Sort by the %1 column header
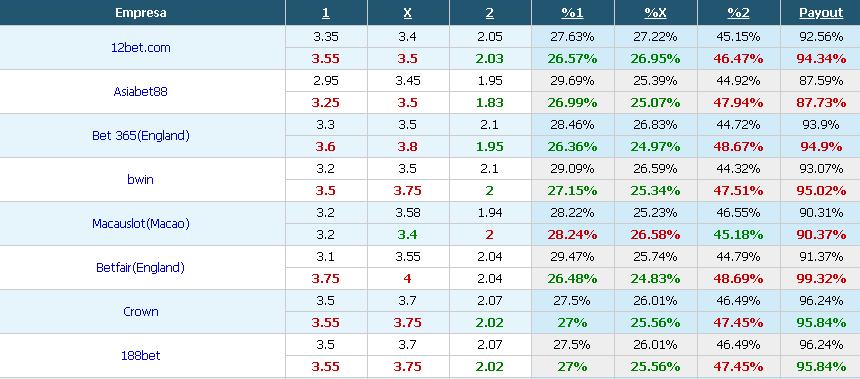 coord(572,13)
